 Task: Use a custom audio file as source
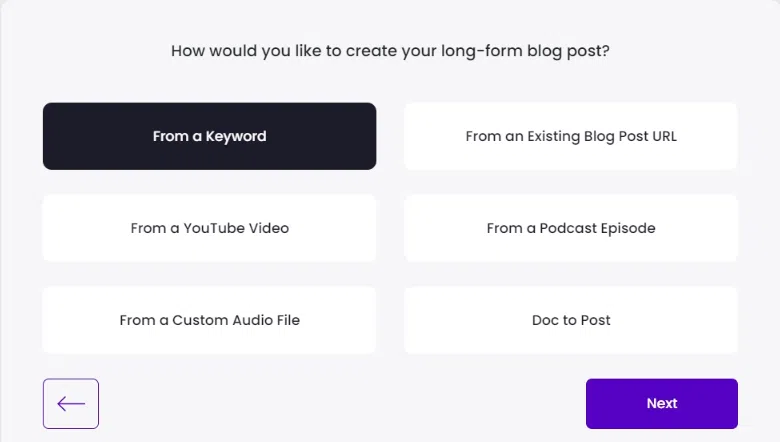[x=209, y=320]
